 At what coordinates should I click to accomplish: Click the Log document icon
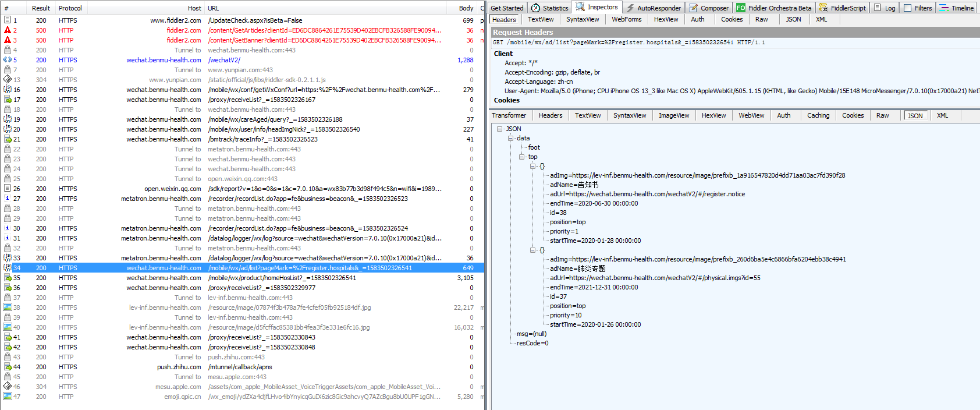(877, 8)
